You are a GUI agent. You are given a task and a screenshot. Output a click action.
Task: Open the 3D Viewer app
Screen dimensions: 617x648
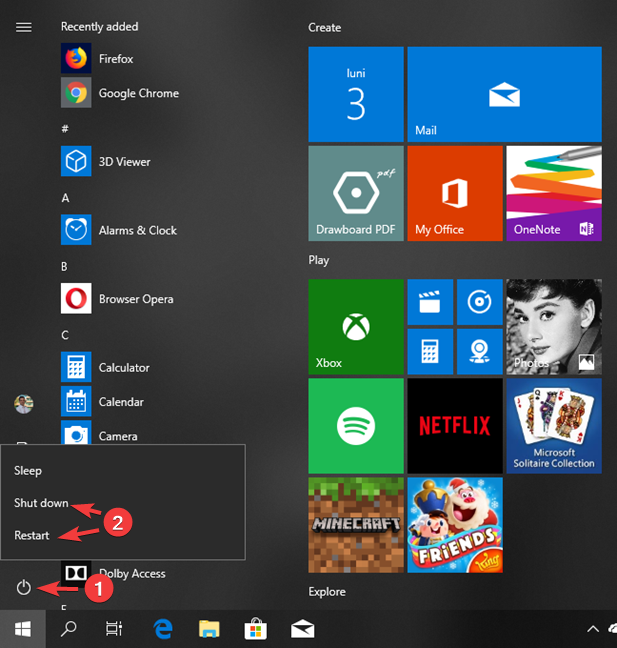[124, 162]
